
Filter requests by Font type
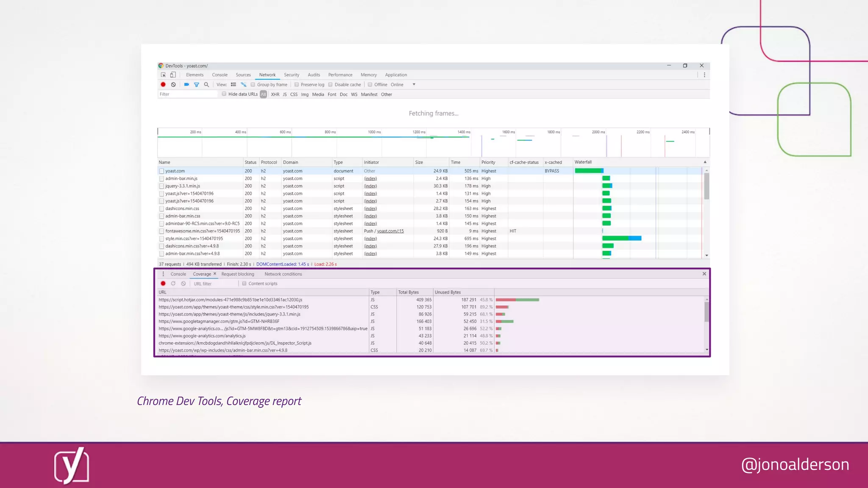pyautogui.click(x=332, y=94)
